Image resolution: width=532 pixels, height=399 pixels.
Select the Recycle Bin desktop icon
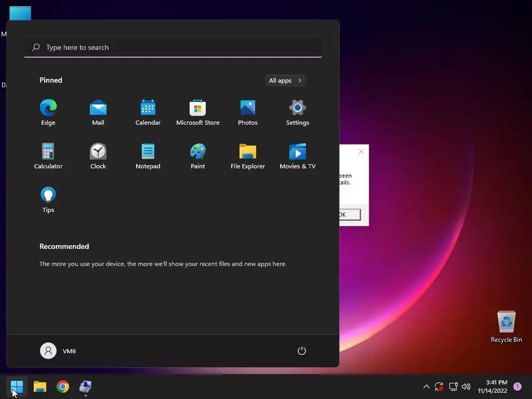coord(506,327)
